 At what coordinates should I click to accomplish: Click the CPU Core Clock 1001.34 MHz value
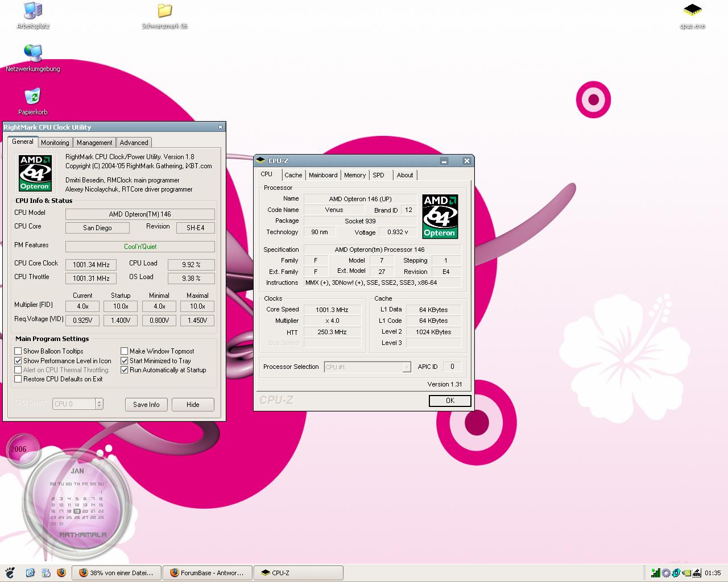click(91, 265)
